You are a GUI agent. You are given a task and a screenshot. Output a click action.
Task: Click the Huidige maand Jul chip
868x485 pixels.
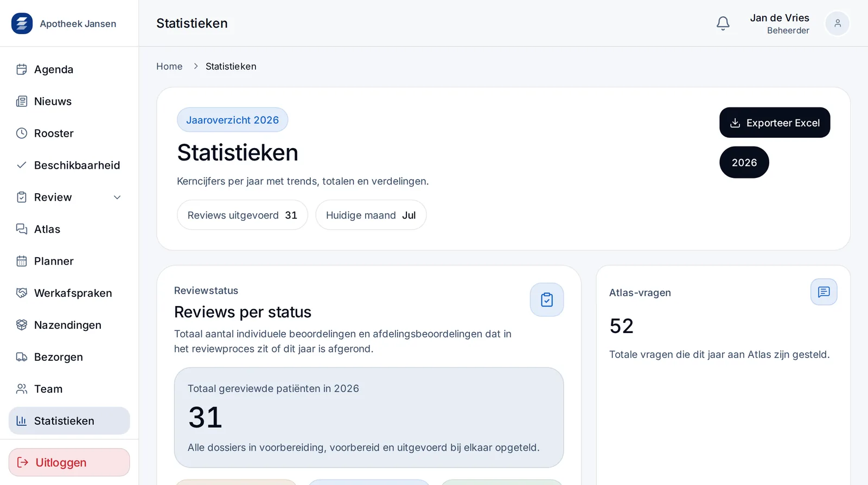371,215
